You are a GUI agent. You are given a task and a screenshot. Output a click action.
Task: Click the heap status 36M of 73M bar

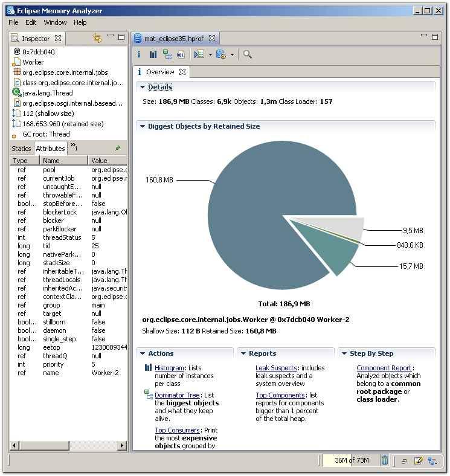352,461
